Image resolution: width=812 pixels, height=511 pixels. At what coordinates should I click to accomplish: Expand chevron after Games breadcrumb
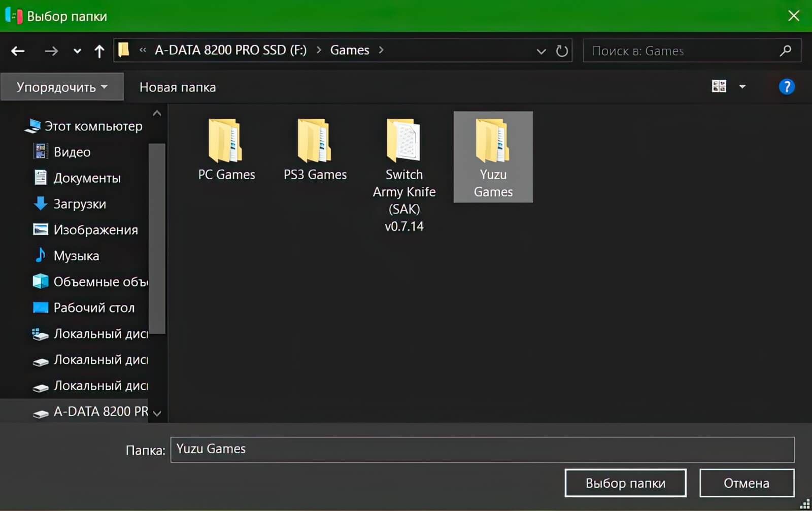381,50
